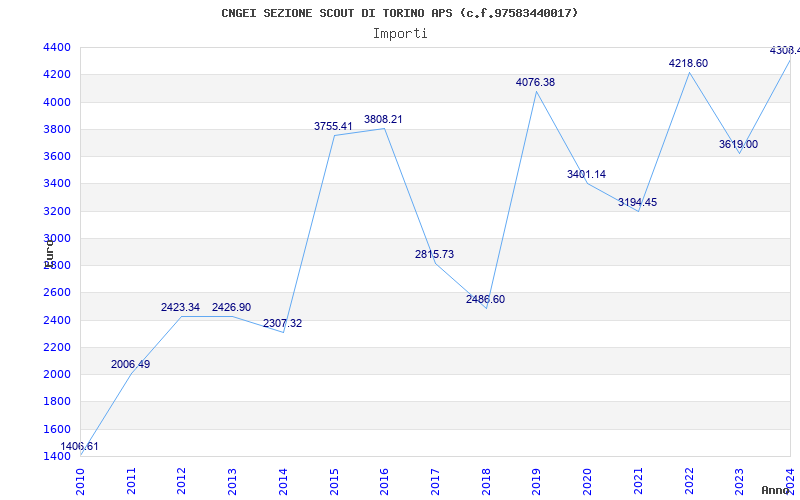This screenshot has width=800, height=500.
Task: Select the 1406.61 data label
Action: coord(80,446)
